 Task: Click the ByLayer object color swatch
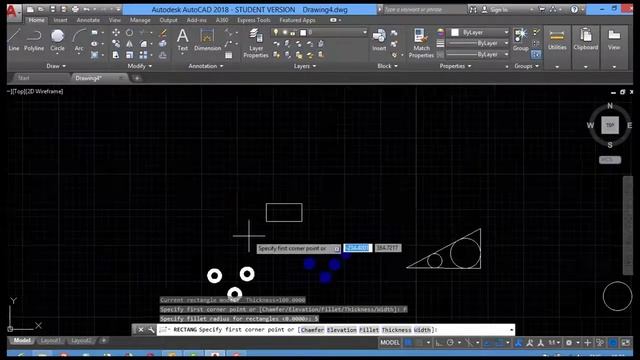[455, 32]
